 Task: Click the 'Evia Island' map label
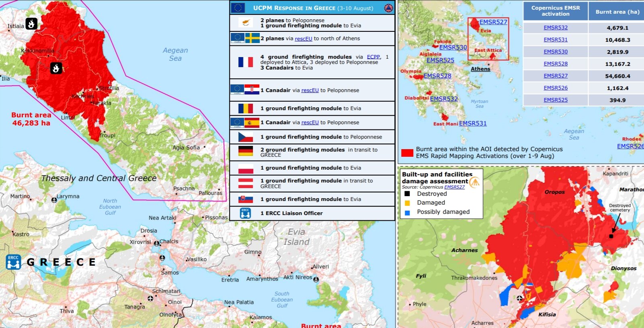tap(297, 237)
